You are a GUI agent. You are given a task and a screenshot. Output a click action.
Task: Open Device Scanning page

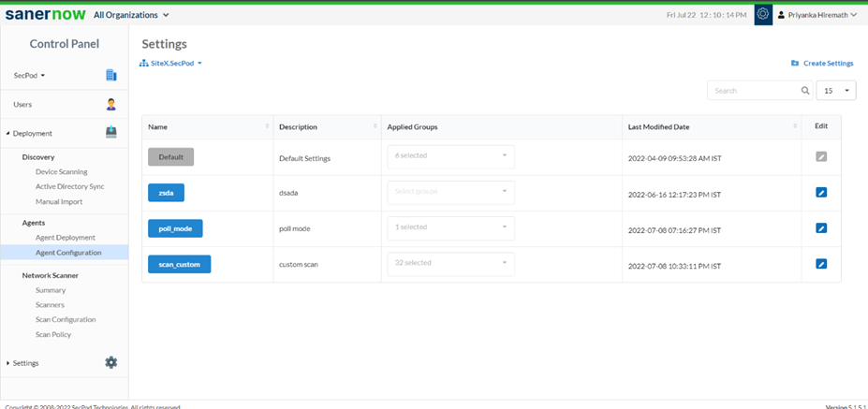62,171
